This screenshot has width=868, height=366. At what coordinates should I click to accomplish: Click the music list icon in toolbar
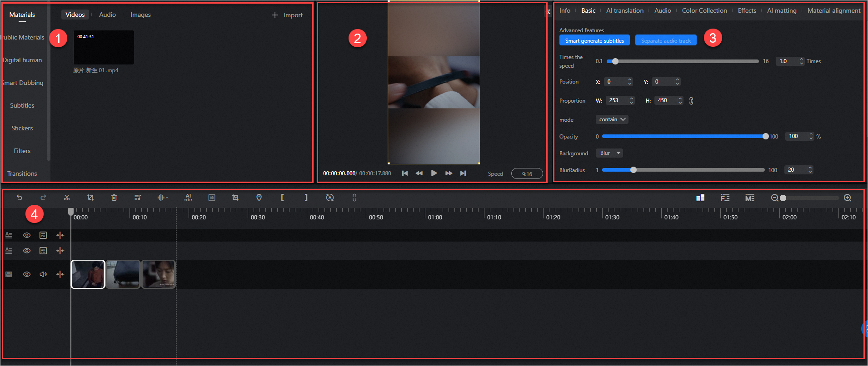138,198
